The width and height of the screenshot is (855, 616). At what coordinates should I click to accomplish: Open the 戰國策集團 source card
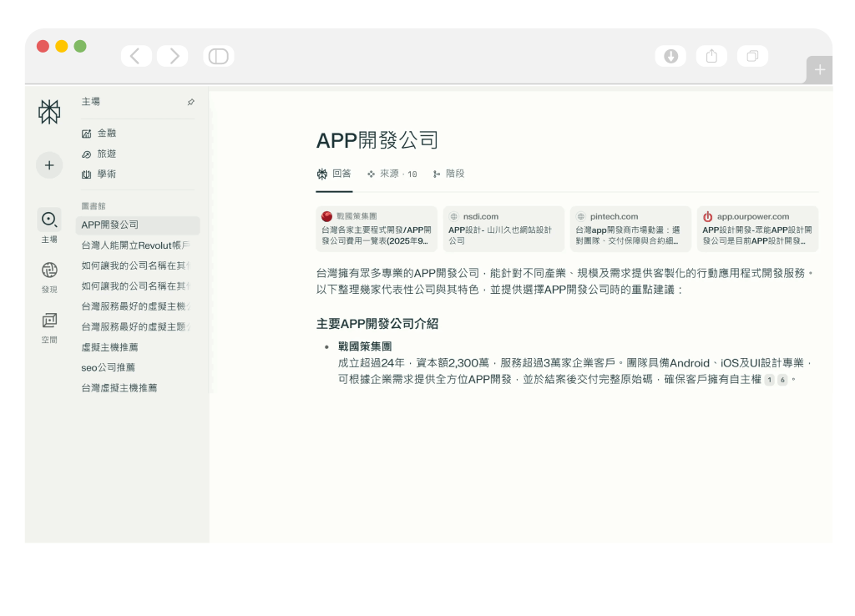pyautogui.click(x=377, y=229)
